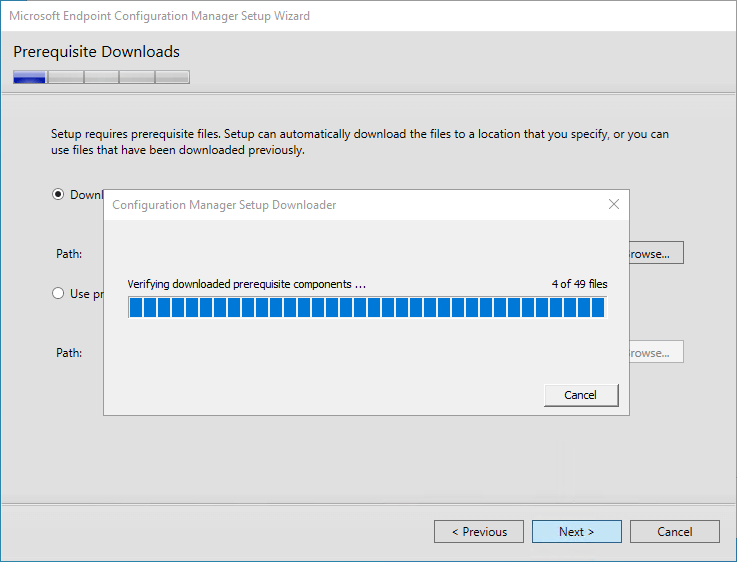737x562 pixels.
Task: Proceed with the Next button
Action: 577,531
